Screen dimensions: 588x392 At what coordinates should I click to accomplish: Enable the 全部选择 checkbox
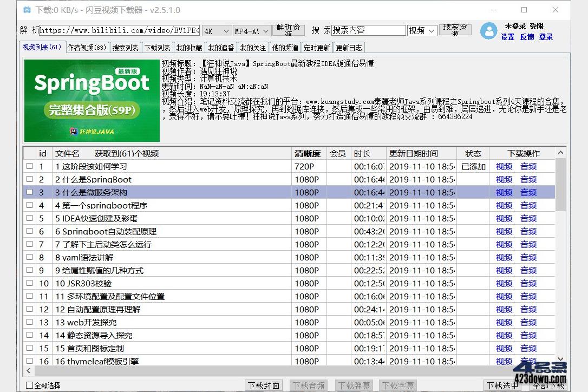[x=29, y=386]
